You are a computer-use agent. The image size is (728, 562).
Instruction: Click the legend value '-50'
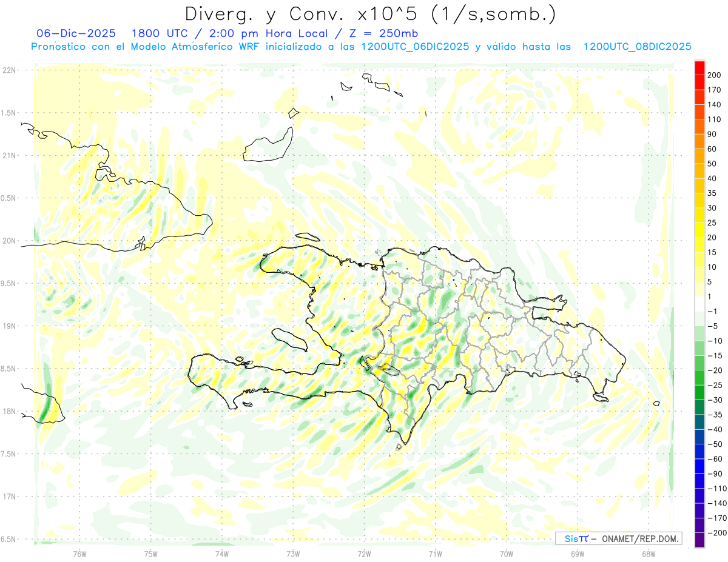tap(715, 444)
